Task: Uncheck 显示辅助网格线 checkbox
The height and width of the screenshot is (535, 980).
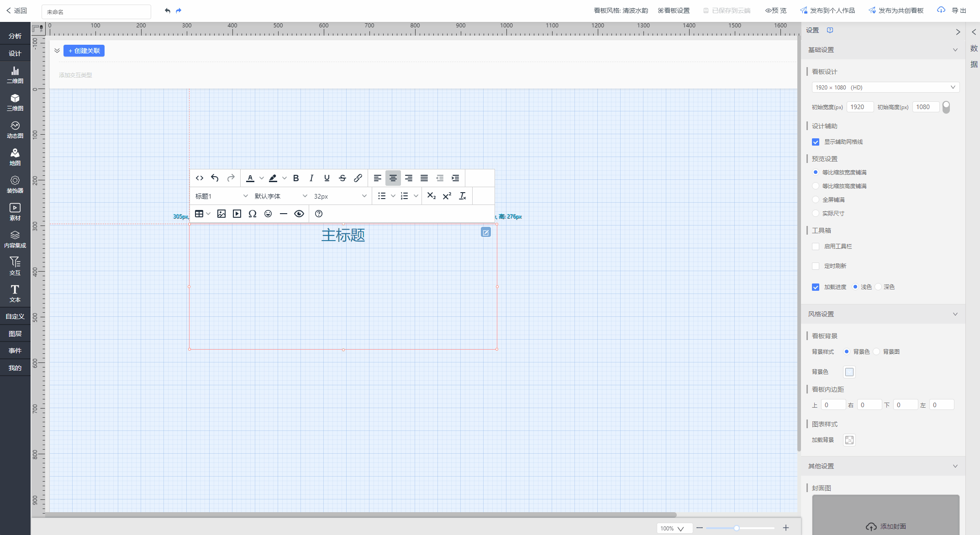Action: [816, 142]
